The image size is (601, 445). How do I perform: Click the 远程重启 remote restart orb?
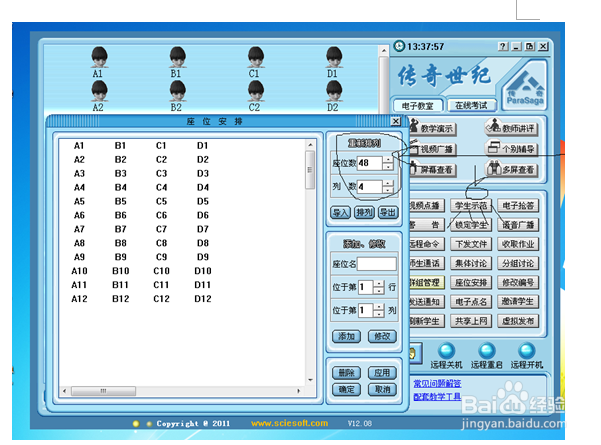tap(486, 350)
